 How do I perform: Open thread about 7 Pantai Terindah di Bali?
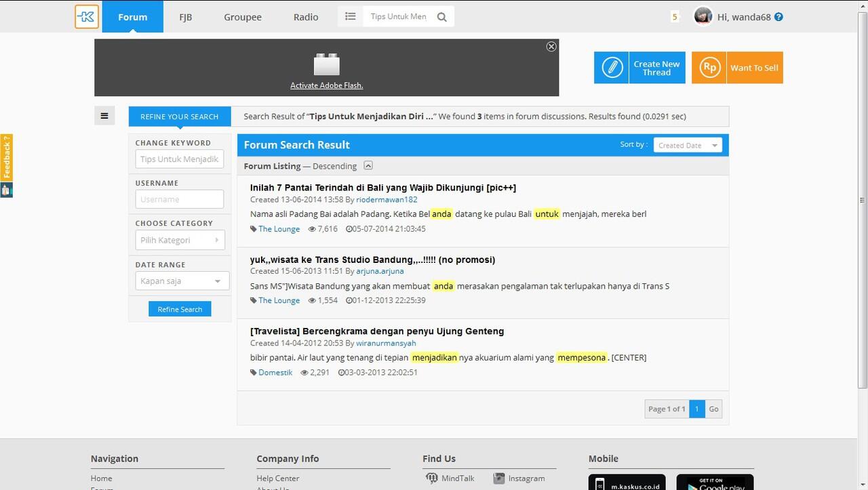382,188
